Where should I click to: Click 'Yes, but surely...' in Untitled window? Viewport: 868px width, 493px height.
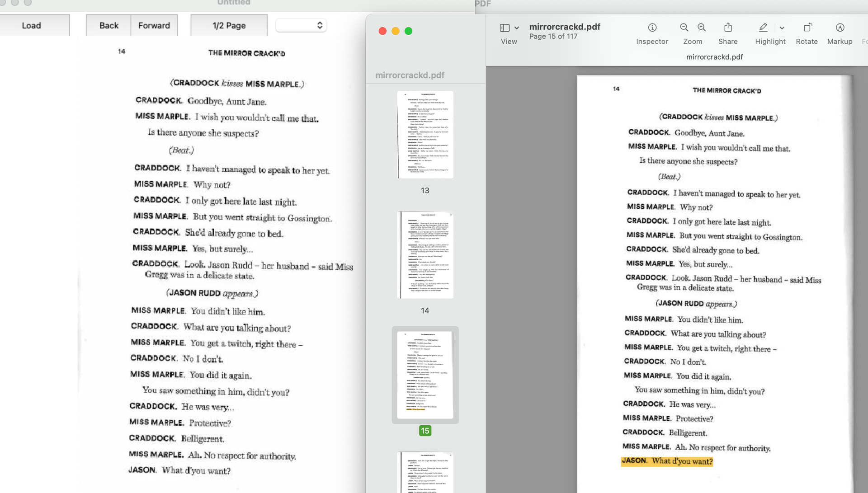(222, 249)
